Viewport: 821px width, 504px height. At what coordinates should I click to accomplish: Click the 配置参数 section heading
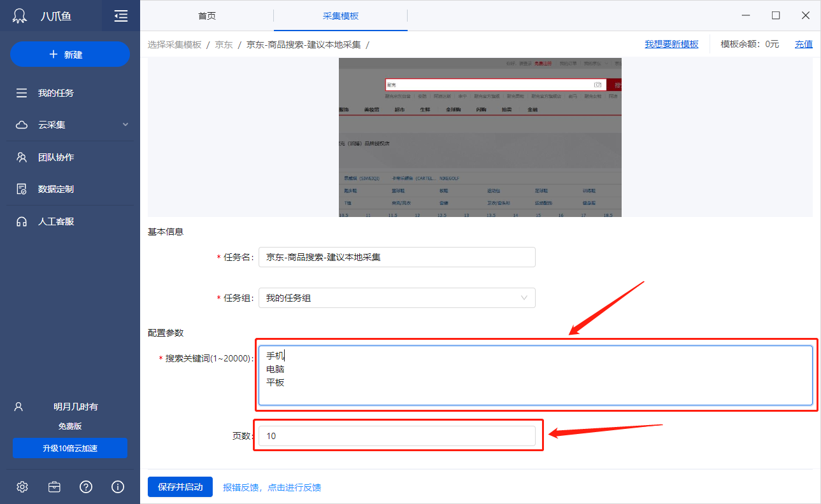[x=166, y=333]
